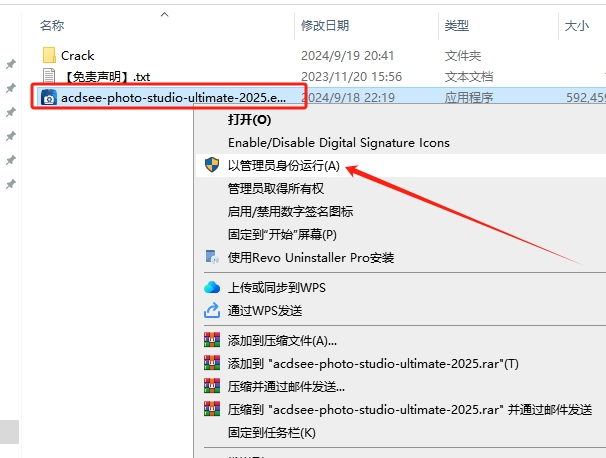The image size is (606, 458).
Task: Select 固定到任务栏(K)
Action: (271, 432)
